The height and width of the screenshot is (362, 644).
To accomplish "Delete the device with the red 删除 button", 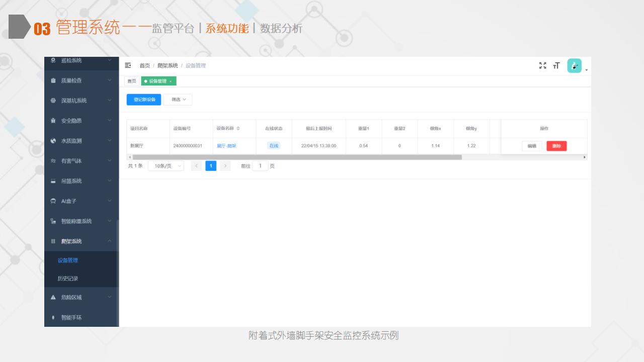I will [x=556, y=146].
